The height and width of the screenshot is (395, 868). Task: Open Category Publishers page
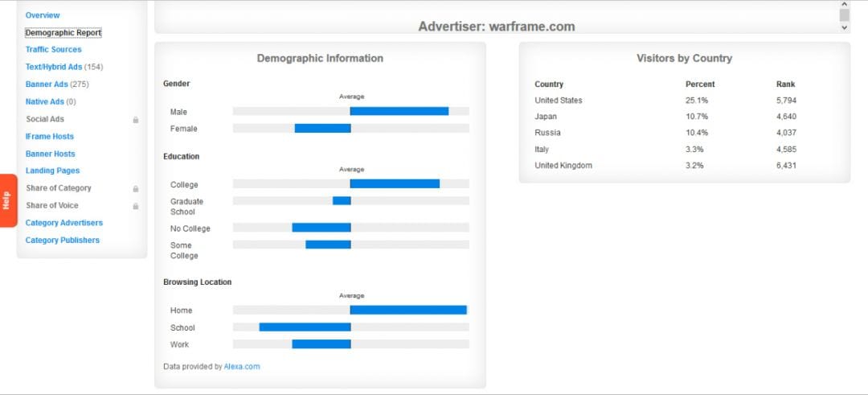point(63,241)
